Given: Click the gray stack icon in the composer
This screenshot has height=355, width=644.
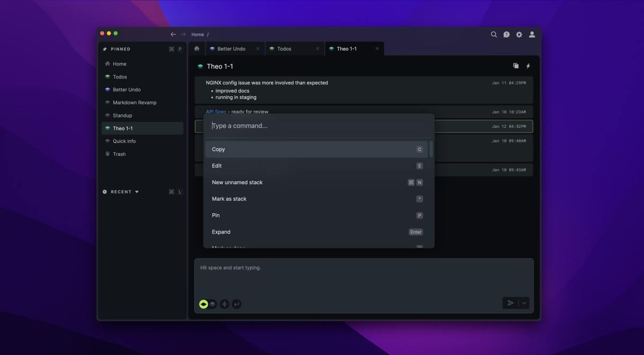Looking at the screenshot, I should pos(213,304).
